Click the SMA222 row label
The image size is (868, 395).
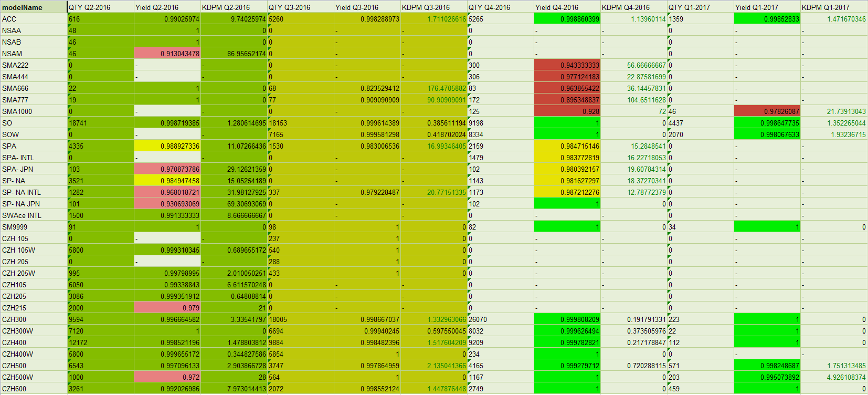pyautogui.click(x=34, y=65)
